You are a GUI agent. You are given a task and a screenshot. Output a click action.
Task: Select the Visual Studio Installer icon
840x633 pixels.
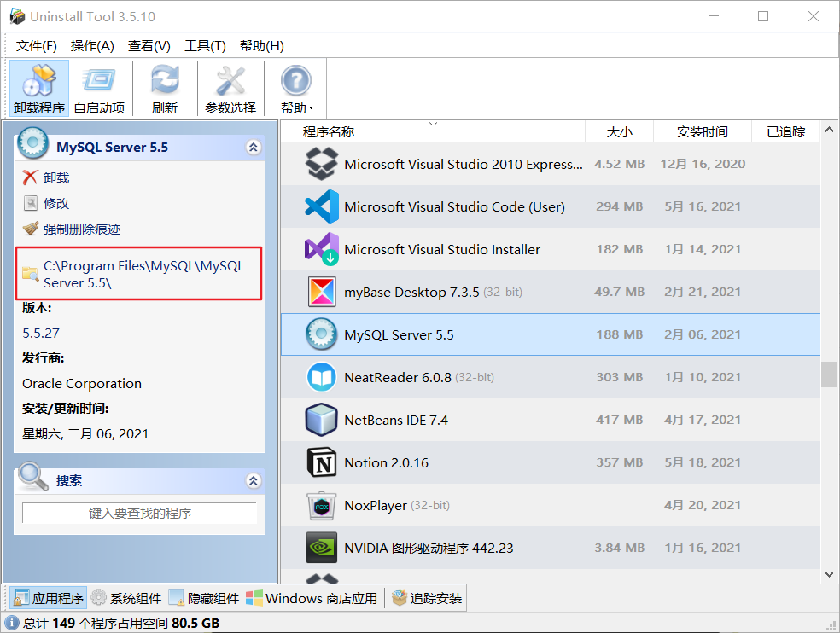coord(322,249)
